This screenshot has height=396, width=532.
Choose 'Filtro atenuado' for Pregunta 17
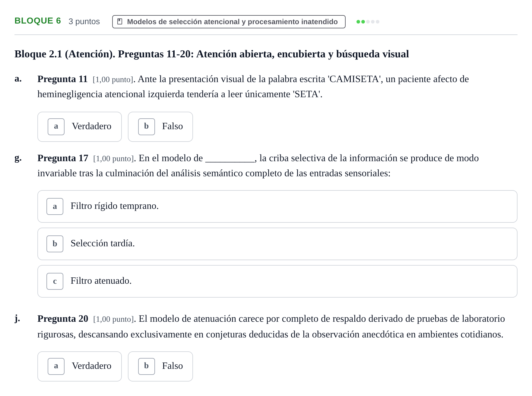click(x=277, y=281)
